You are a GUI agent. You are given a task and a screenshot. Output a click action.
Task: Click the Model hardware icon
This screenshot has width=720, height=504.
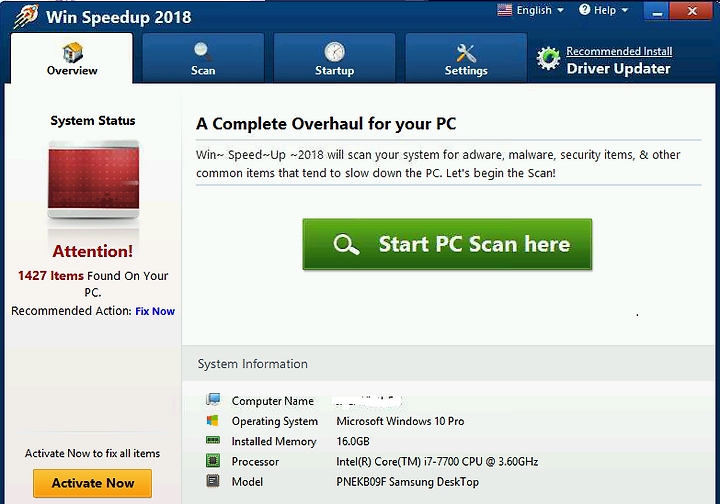(213, 481)
